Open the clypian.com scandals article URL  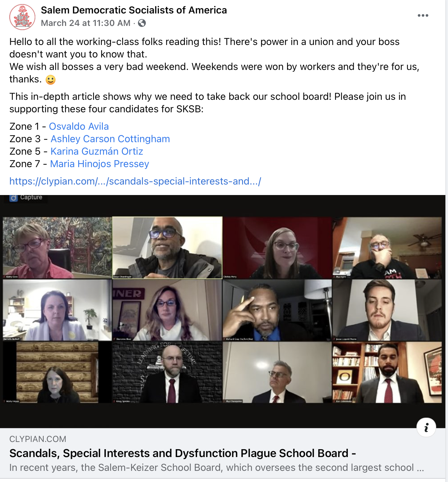(x=135, y=181)
